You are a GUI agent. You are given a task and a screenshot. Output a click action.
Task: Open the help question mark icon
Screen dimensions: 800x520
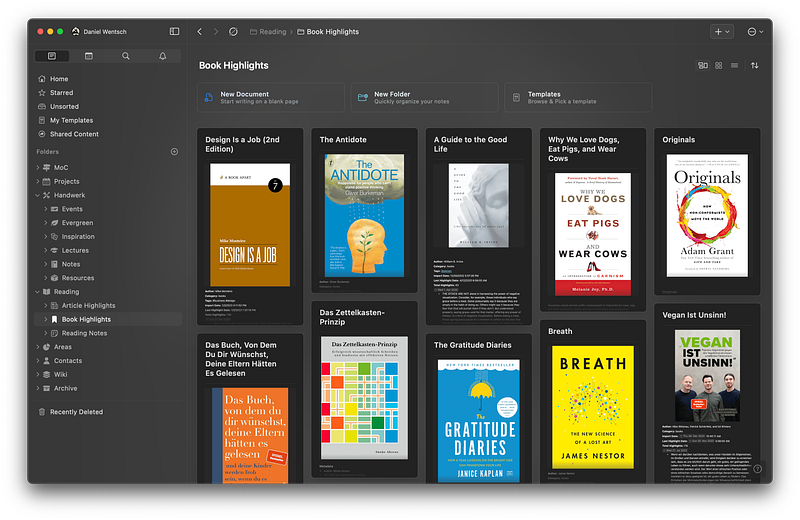click(x=757, y=468)
